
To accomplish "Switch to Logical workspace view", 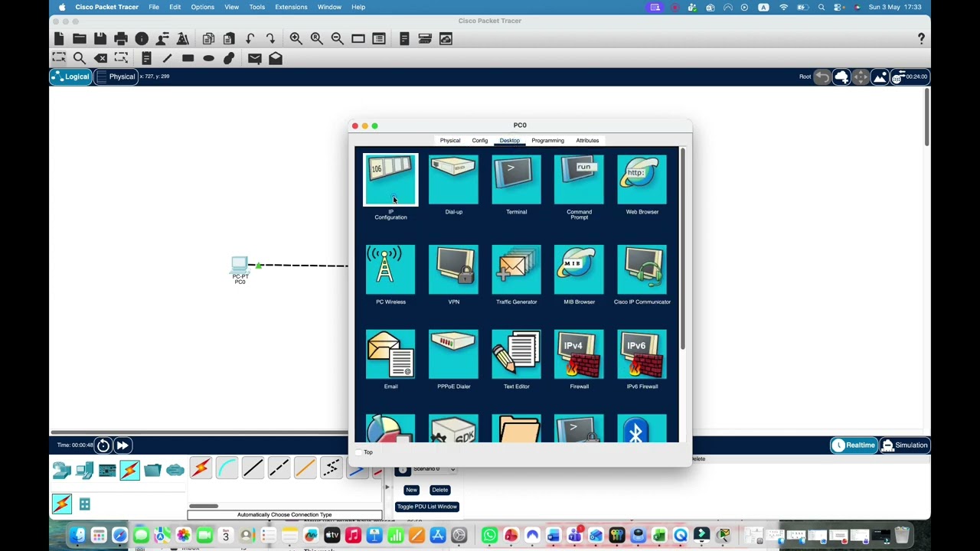I will pos(70,77).
